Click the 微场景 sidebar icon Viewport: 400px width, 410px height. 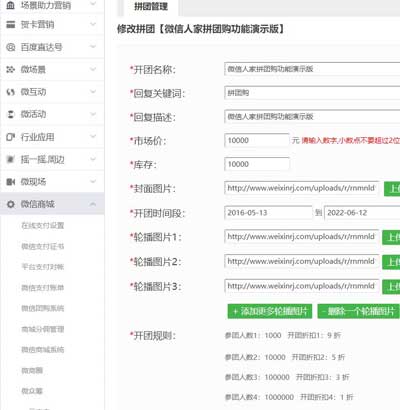[11, 69]
